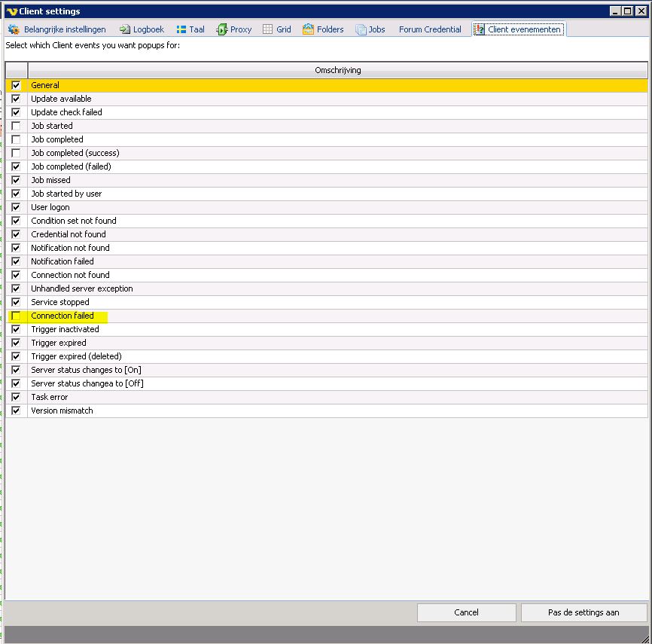The height and width of the screenshot is (644, 652).
Task: Enable the Connection failed checkbox
Action: [17, 316]
